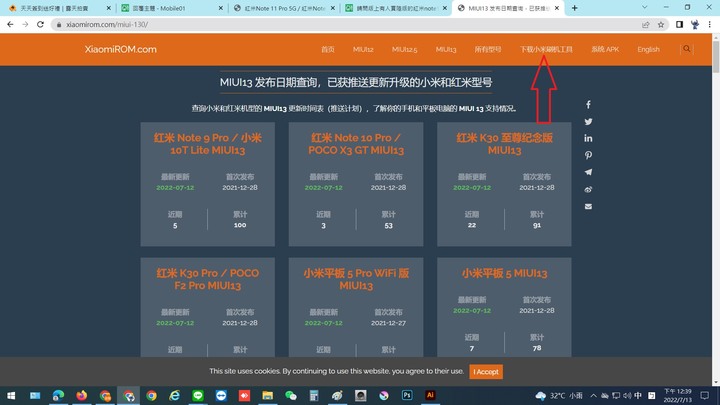Open Microsoft Edge from the taskbar
The image size is (720, 405).
coord(58,395)
